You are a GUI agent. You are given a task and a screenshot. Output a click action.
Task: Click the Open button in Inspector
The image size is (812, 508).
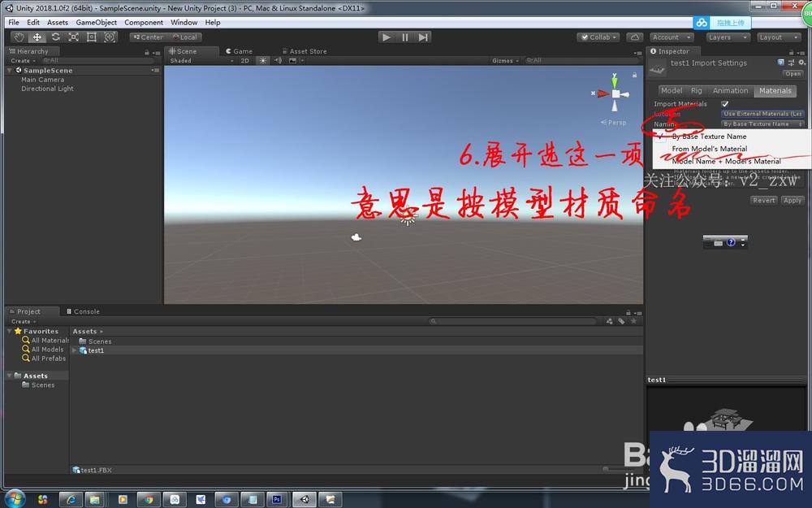(x=793, y=74)
